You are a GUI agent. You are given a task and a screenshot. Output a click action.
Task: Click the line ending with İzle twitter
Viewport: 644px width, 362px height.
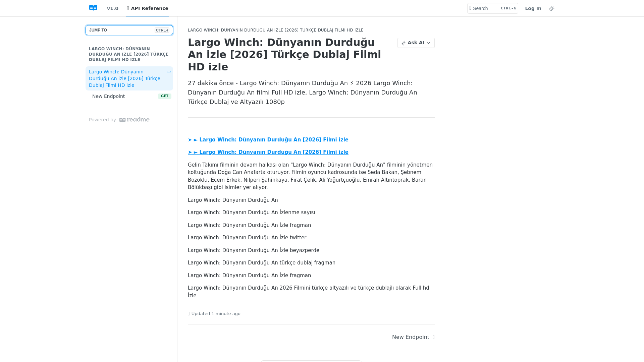coord(247,238)
